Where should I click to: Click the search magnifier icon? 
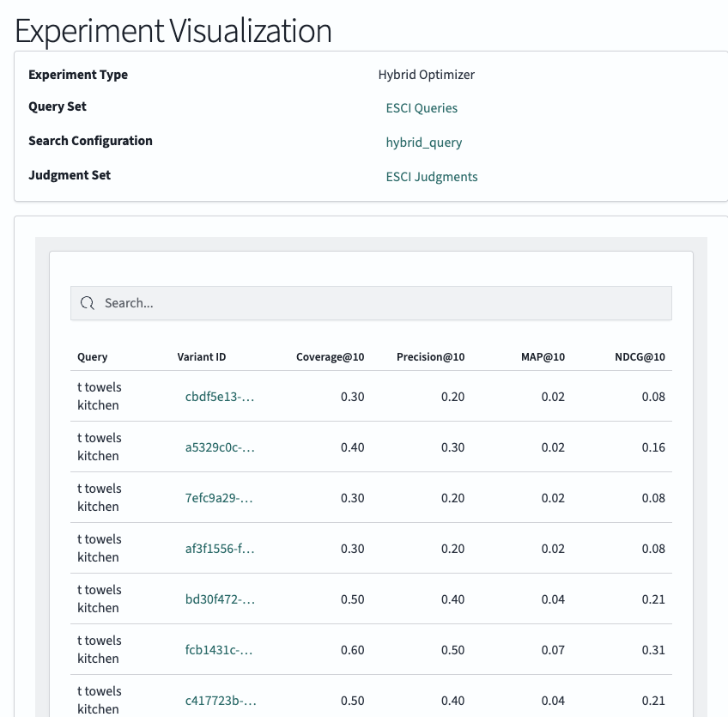pos(87,303)
